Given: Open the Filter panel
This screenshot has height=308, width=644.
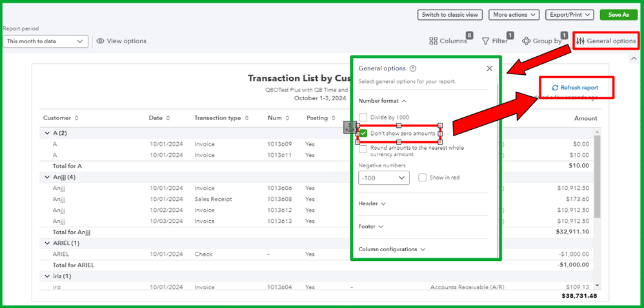Looking at the screenshot, I should (495, 41).
